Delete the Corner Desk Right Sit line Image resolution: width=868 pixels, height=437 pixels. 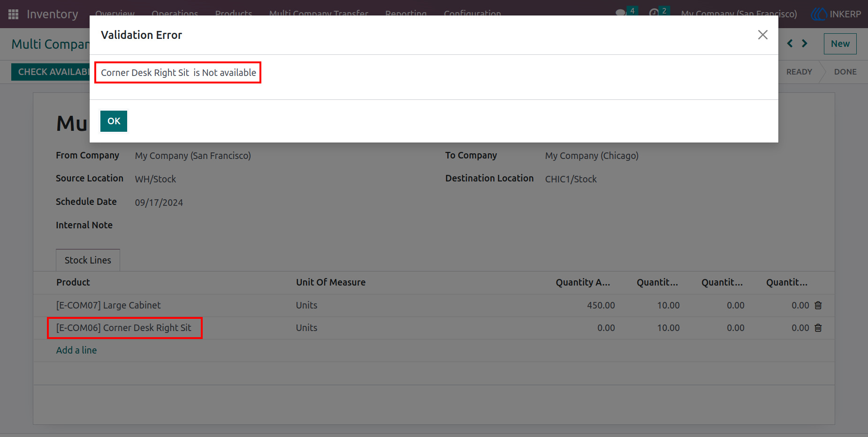pos(818,328)
